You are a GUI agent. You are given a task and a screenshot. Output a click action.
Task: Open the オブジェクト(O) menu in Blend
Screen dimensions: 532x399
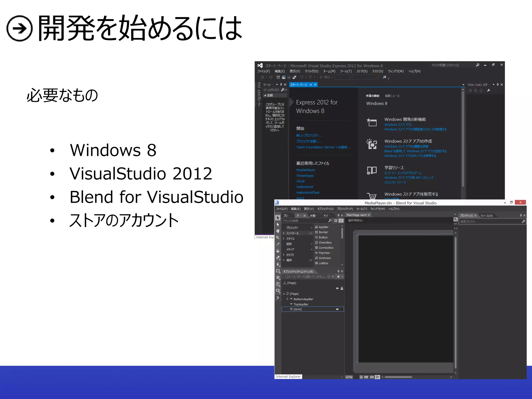click(325, 209)
